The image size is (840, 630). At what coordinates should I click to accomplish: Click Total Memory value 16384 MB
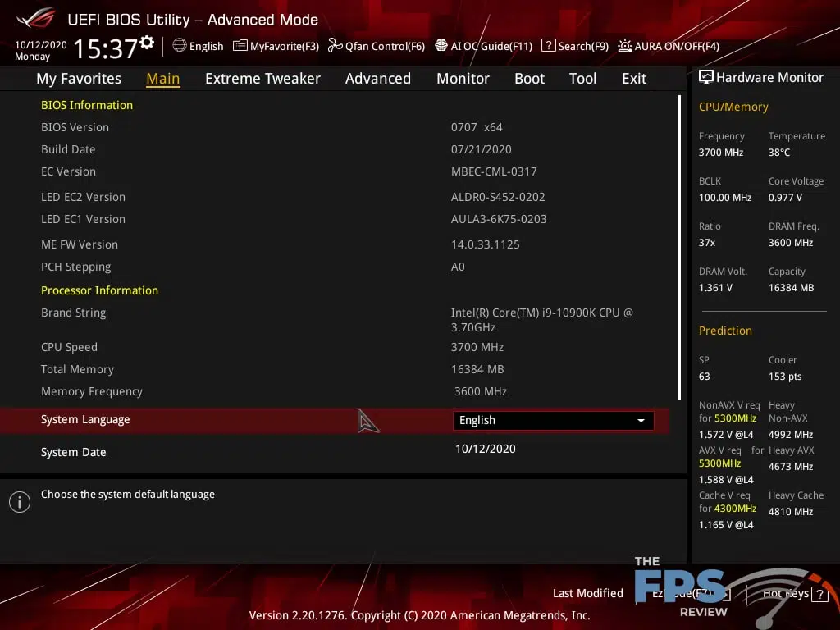point(477,369)
